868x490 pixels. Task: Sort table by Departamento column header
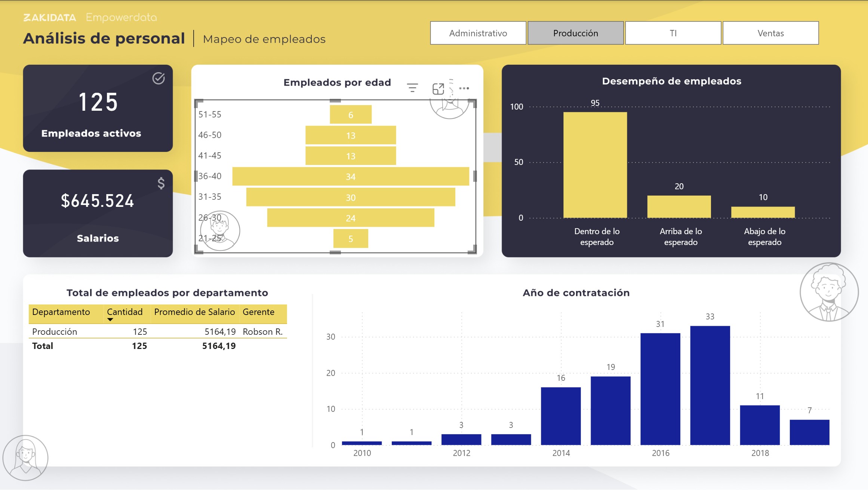coord(61,312)
